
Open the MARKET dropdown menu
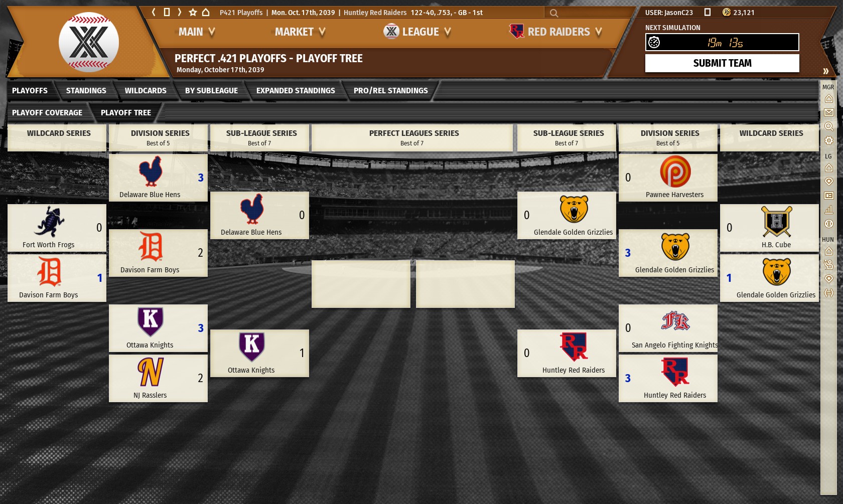(x=300, y=32)
